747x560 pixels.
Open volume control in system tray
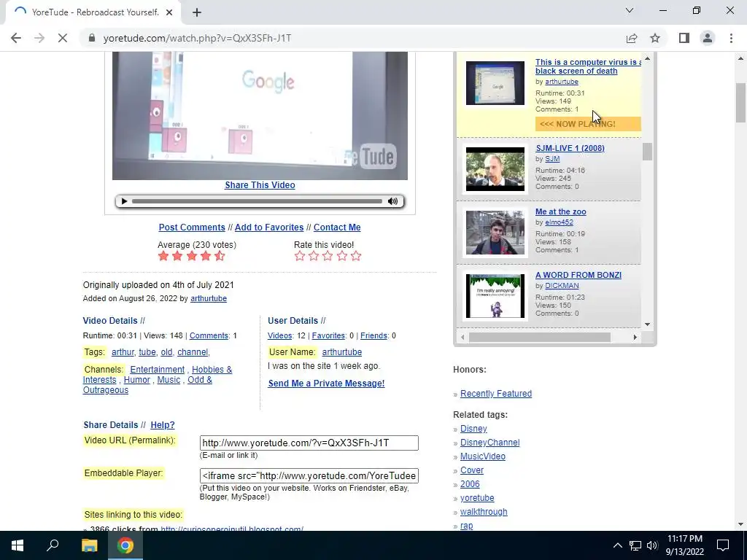[652, 545]
